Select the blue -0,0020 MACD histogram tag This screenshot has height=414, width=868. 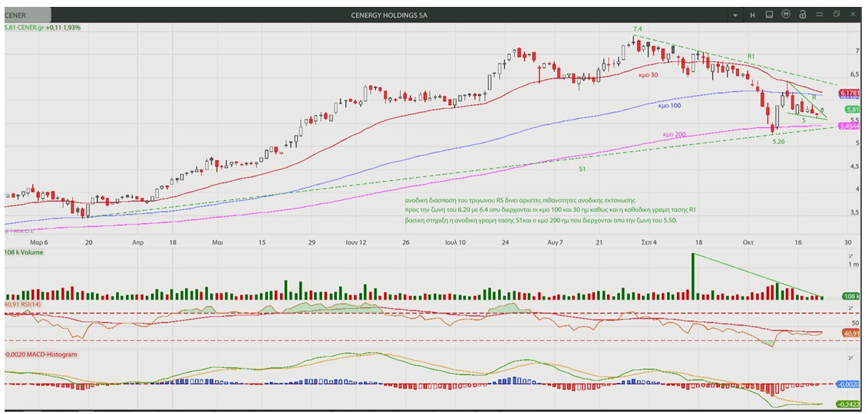(x=850, y=384)
